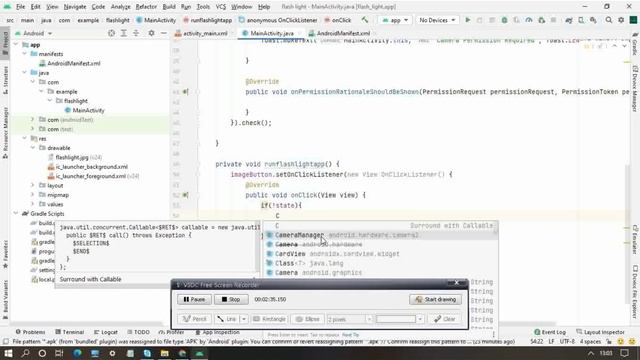
Task: Open Event Log in bottom bar
Action: click(x=550, y=332)
